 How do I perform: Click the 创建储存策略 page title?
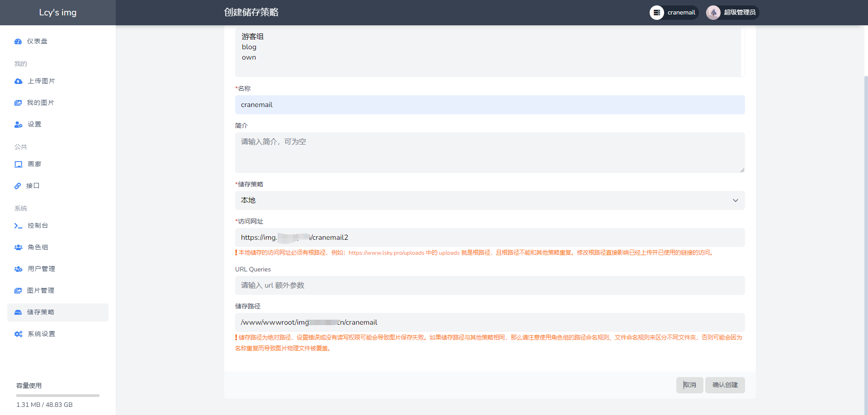click(251, 13)
